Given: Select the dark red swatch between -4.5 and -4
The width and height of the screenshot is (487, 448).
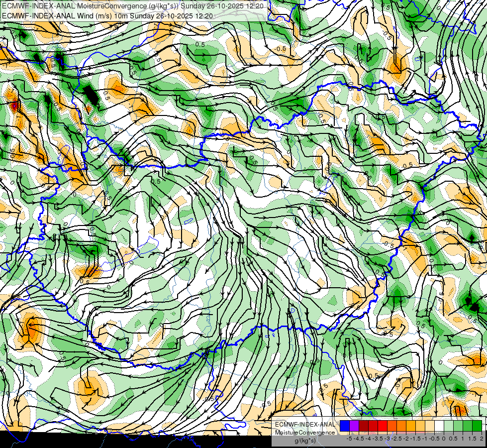Looking at the screenshot, I should tap(364, 426).
